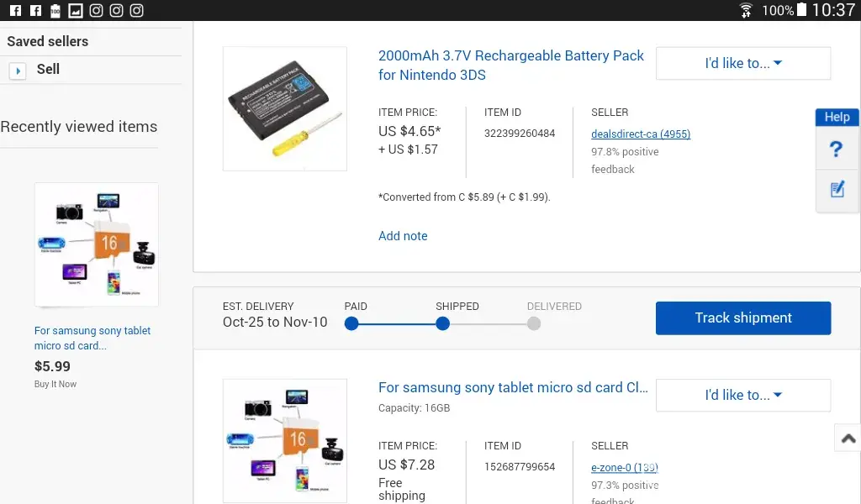This screenshot has width=861, height=504.
Task: Tap the rightmost Instagram notification icon
Action: click(x=136, y=10)
